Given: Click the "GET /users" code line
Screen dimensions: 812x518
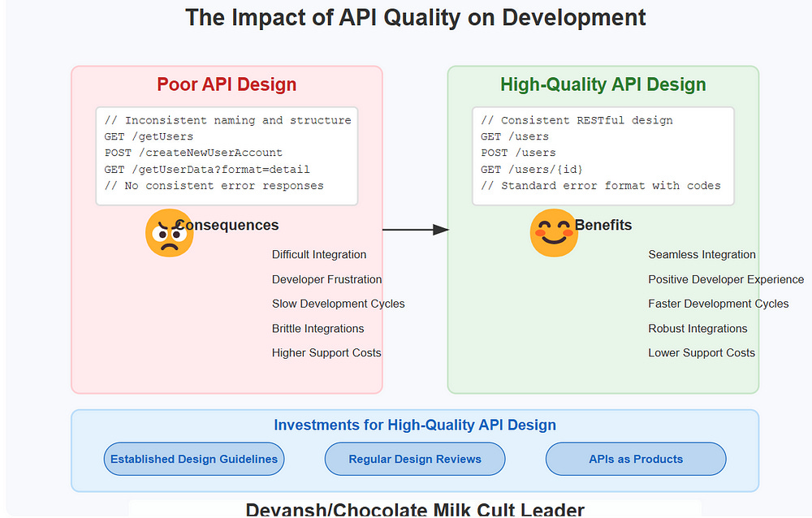Looking at the screenshot, I should 515,136.
